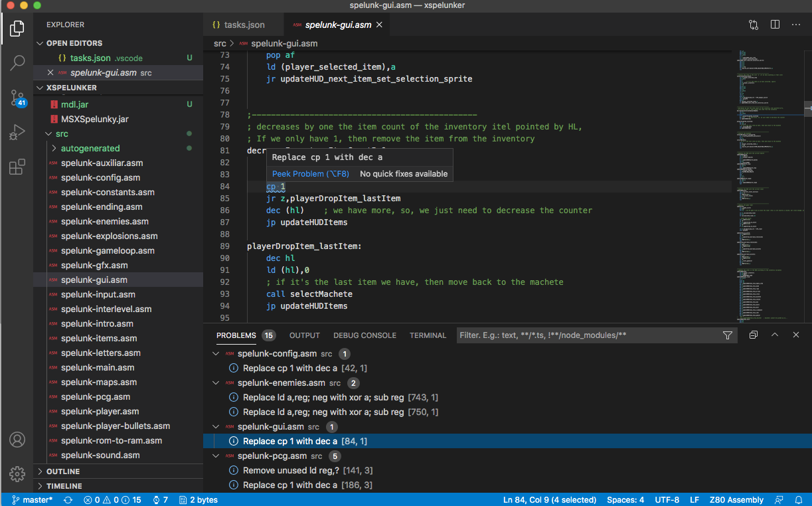Open spelunk-gameloop.asm file

[118, 250]
